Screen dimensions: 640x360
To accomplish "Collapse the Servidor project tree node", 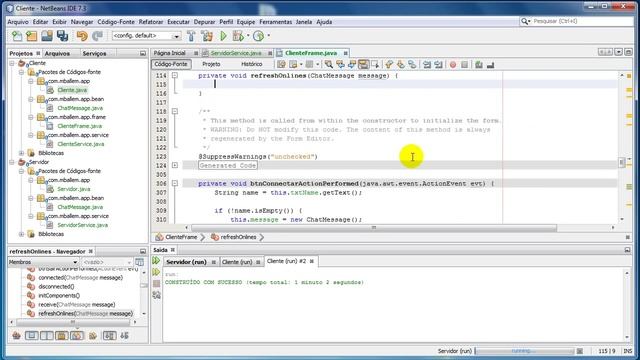I will pyautogui.click(x=12, y=162).
